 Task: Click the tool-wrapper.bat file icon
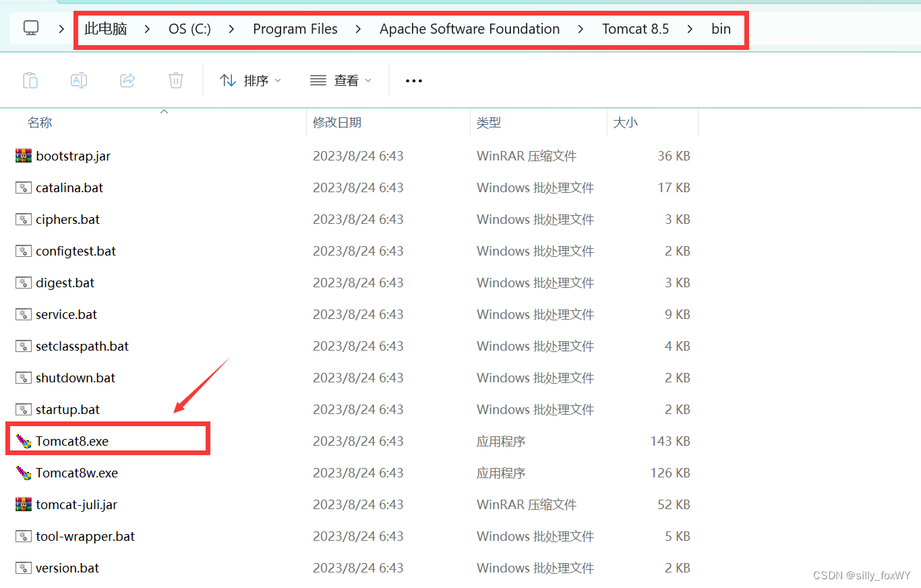(x=24, y=536)
